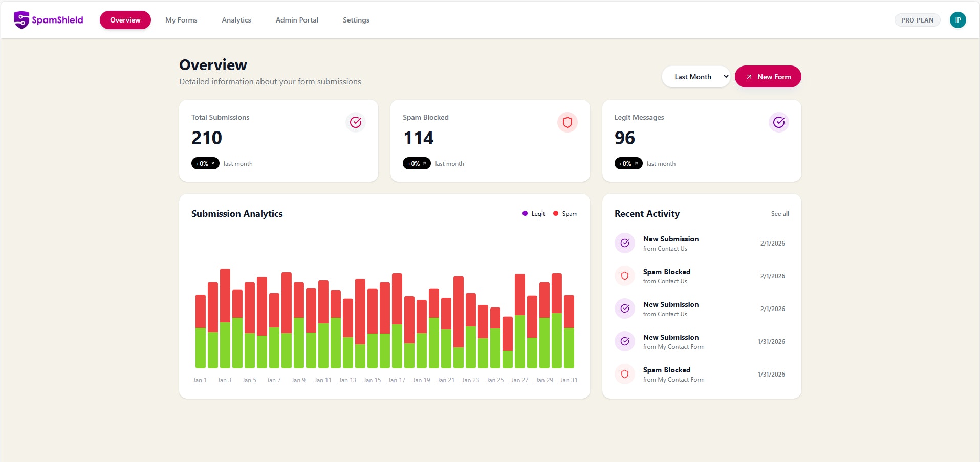Viewport: 980px width, 462px height.
Task: Click the checkmark icon on Legit Messages card
Action: click(x=778, y=122)
